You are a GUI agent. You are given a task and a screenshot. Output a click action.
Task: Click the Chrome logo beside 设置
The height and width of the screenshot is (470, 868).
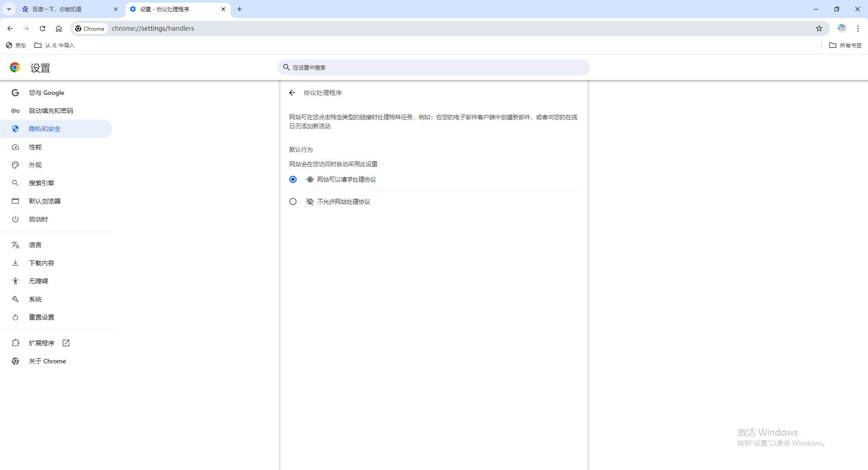click(15, 67)
